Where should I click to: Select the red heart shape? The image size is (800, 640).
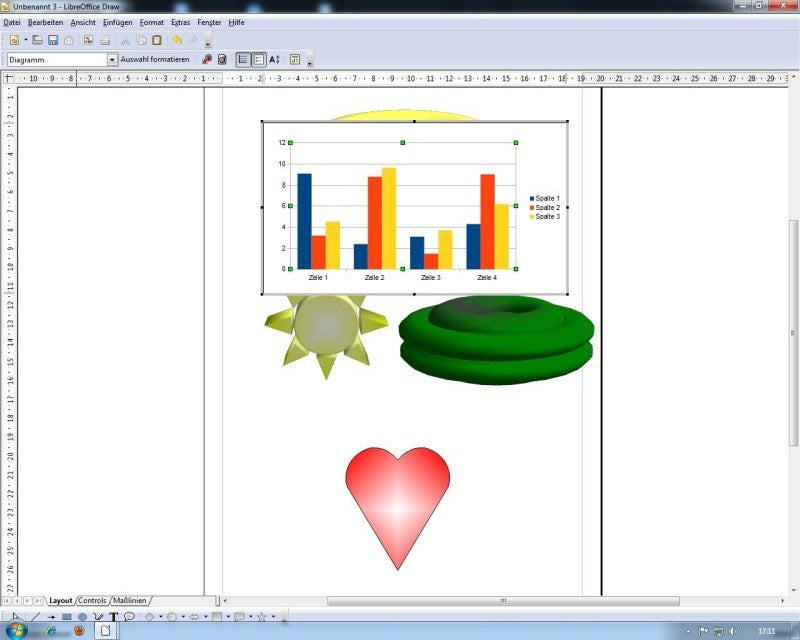397,508
